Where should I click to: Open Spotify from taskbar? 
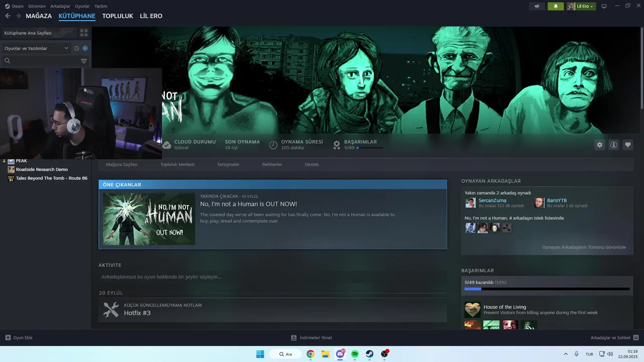(x=355, y=354)
